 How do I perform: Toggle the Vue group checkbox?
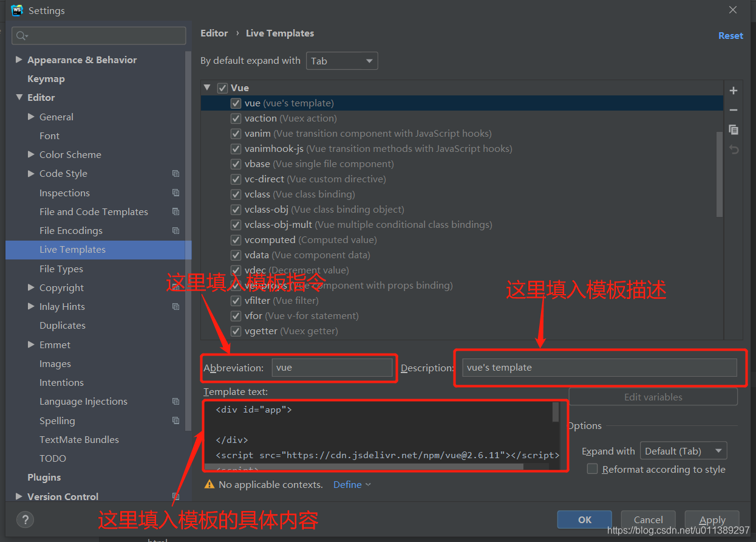click(222, 88)
